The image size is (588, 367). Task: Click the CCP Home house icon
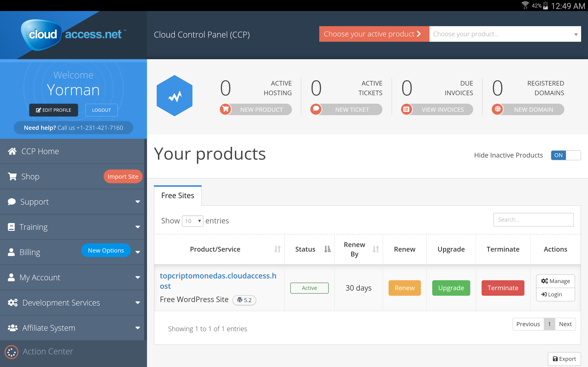[x=12, y=151]
